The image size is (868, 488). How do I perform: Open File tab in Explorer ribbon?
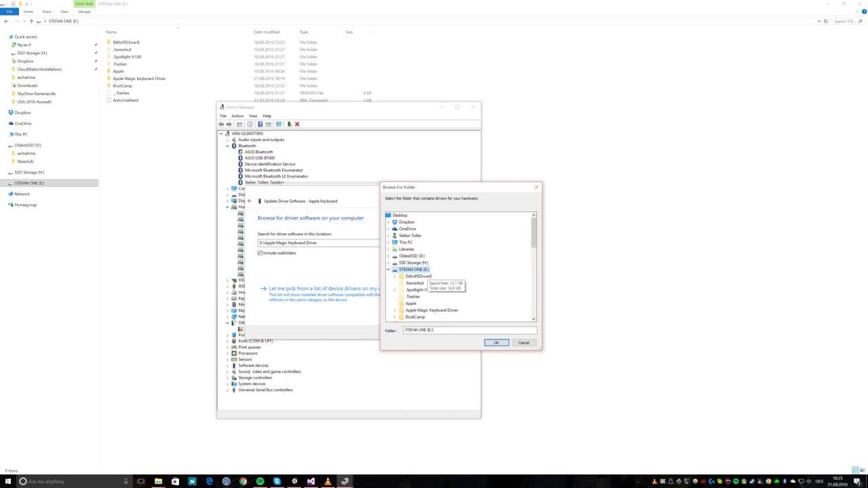click(x=9, y=12)
